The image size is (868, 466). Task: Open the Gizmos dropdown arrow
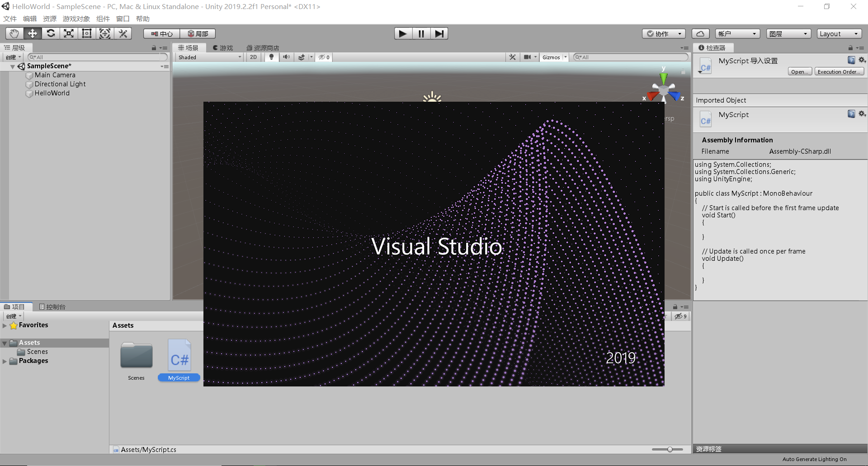[x=565, y=57]
